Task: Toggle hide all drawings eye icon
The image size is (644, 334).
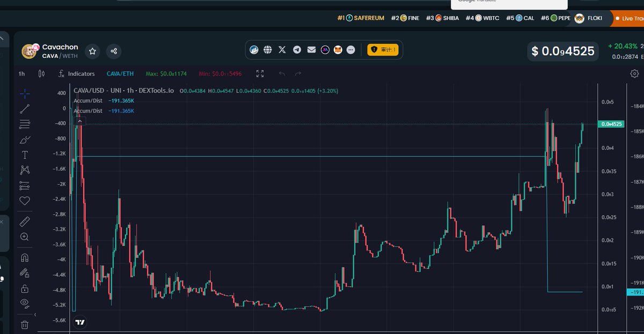Action: 24,303
